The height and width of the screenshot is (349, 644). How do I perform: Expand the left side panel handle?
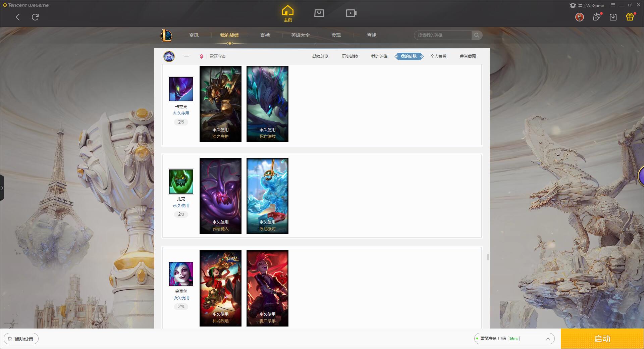(x=2, y=188)
